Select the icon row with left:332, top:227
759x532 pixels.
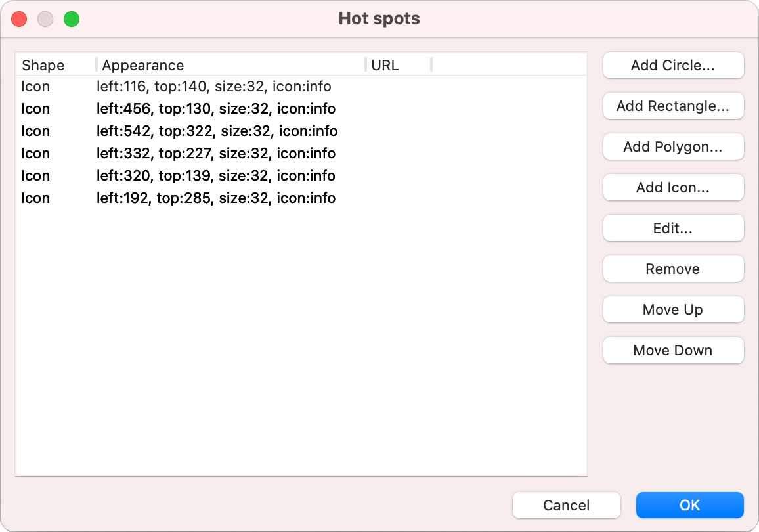point(216,154)
